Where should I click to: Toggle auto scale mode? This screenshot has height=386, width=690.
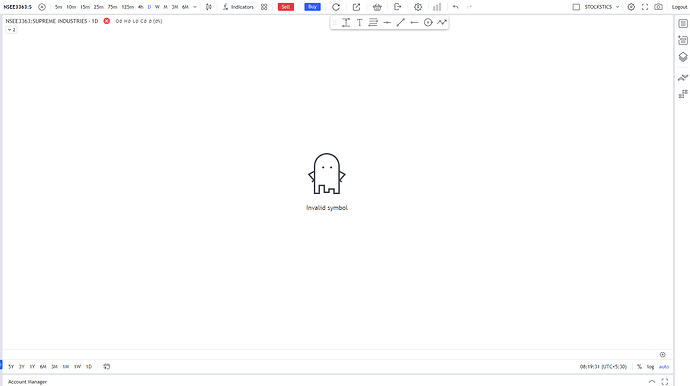point(664,367)
